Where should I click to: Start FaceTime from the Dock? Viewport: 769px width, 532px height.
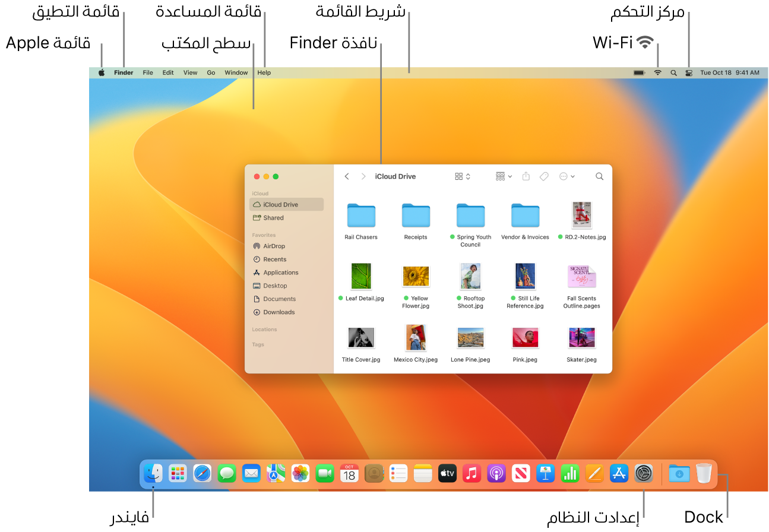325,473
